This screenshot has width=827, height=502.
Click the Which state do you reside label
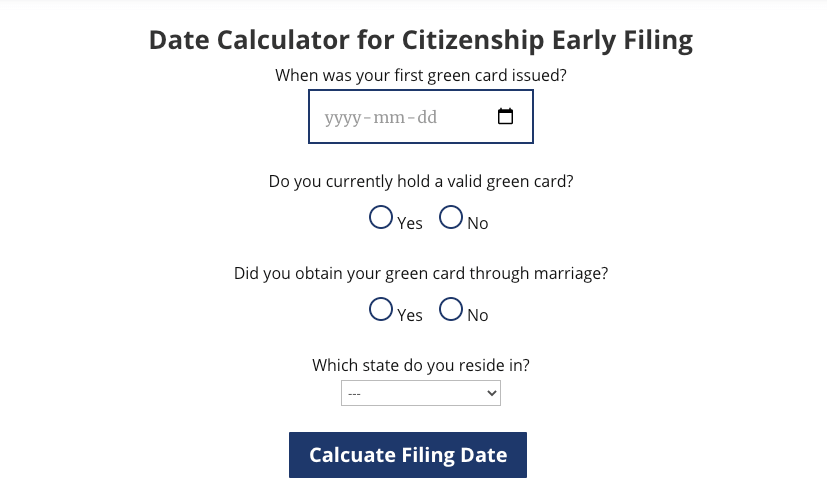click(421, 365)
